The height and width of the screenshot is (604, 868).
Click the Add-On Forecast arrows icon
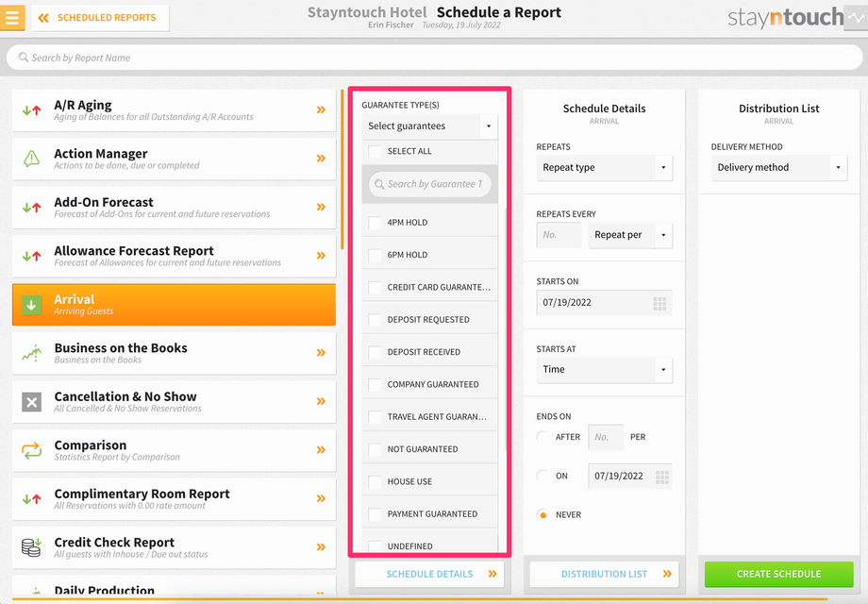click(x=31, y=208)
